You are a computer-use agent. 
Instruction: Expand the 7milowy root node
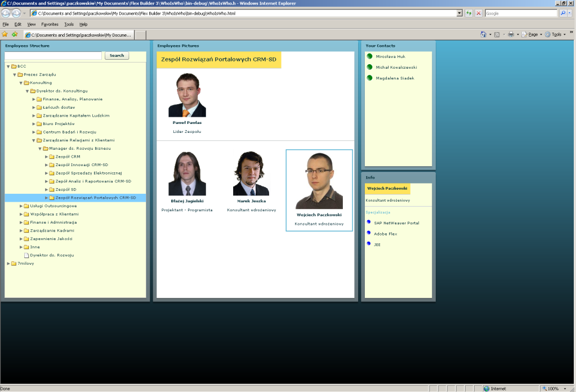(x=8, y=263)
